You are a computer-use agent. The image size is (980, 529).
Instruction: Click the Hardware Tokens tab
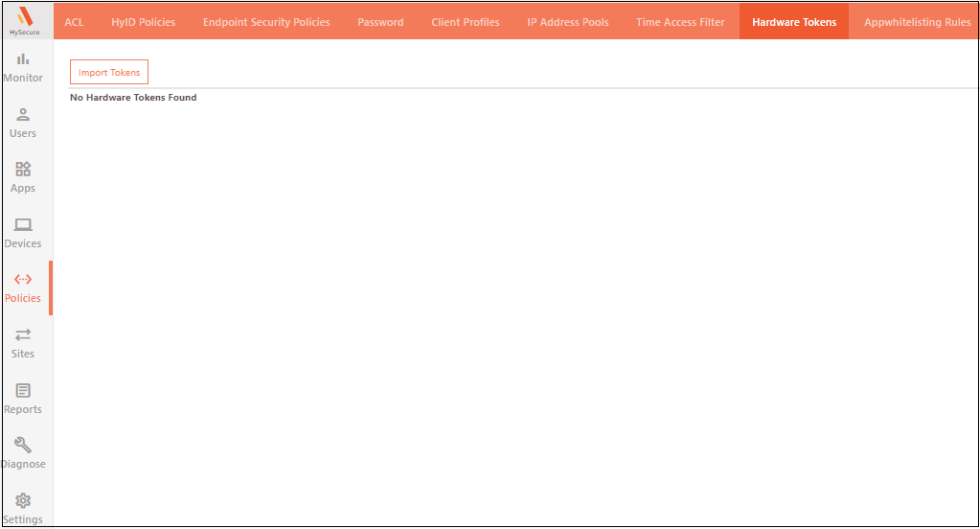pyautogui.click(x=794, y=22)
